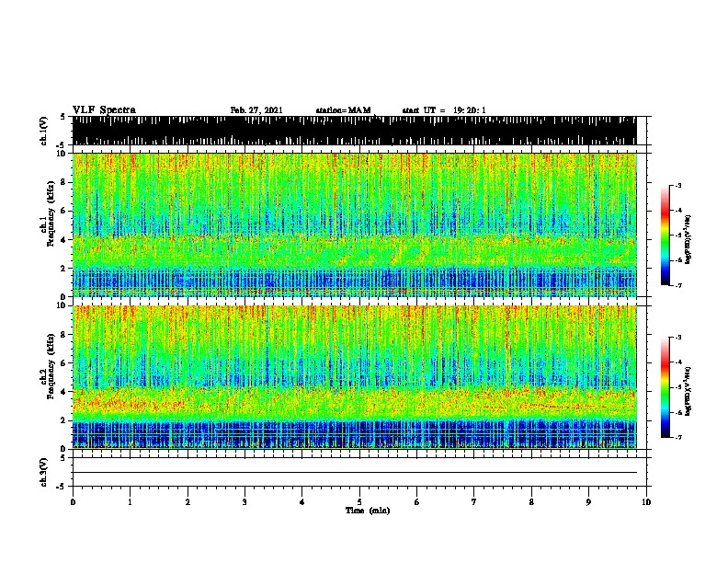Click the ch.2 spectrogram plot

pos(355,377)
